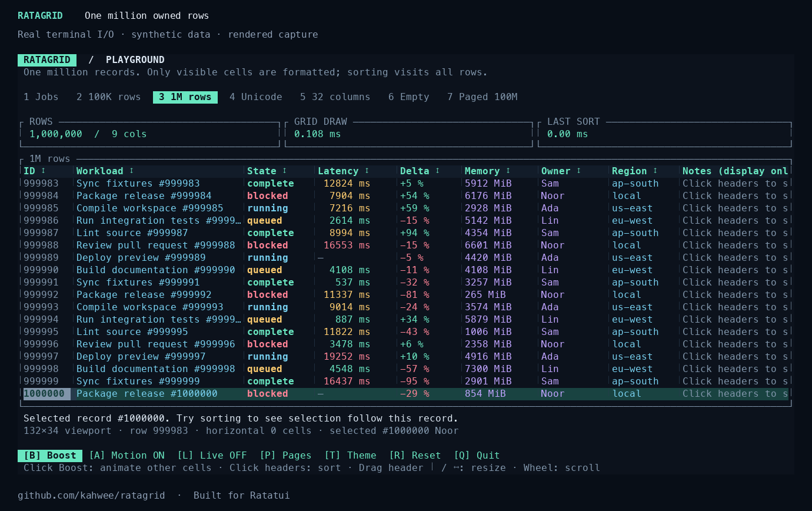Click the 'queued' state in row 999990

pos(265,270)
